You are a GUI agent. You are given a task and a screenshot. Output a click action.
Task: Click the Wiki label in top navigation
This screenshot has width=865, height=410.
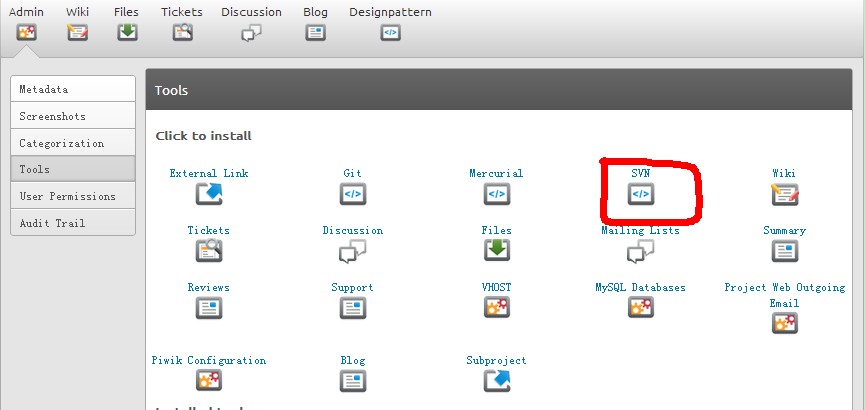coord(77,12)
